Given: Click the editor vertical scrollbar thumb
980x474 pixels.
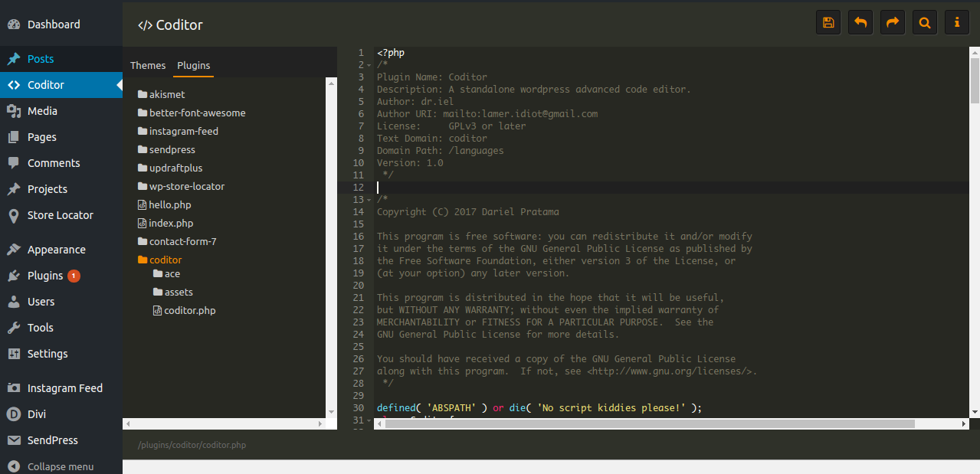Looking at the screenshot, I should click(x=975, y=80).
